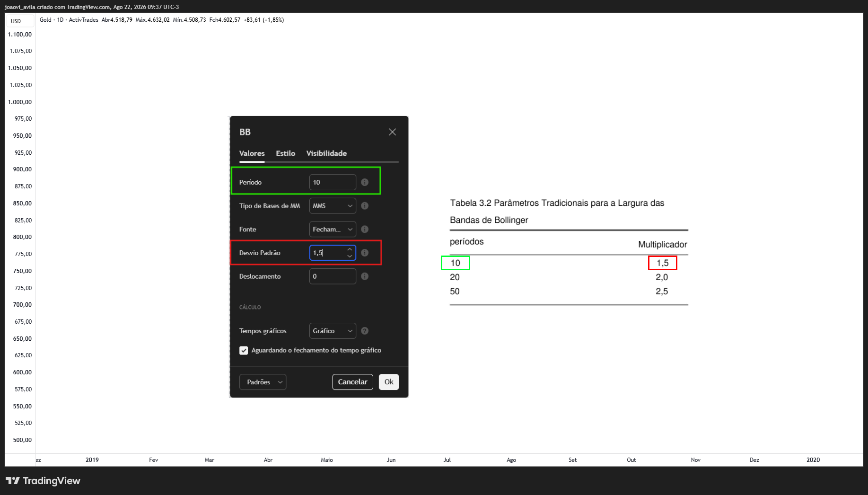Click the Gold chart title text

(45, 20)
